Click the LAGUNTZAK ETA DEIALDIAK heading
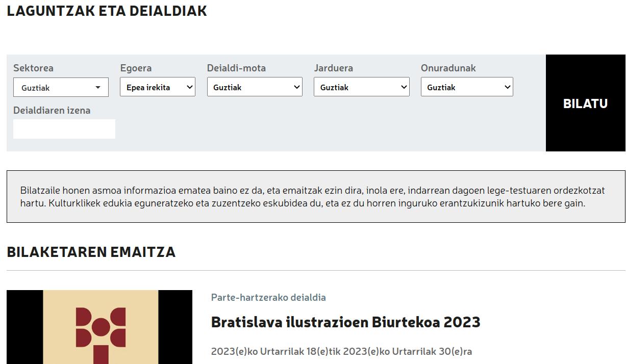This screenshot has width=626, height=364. point(107,11)
